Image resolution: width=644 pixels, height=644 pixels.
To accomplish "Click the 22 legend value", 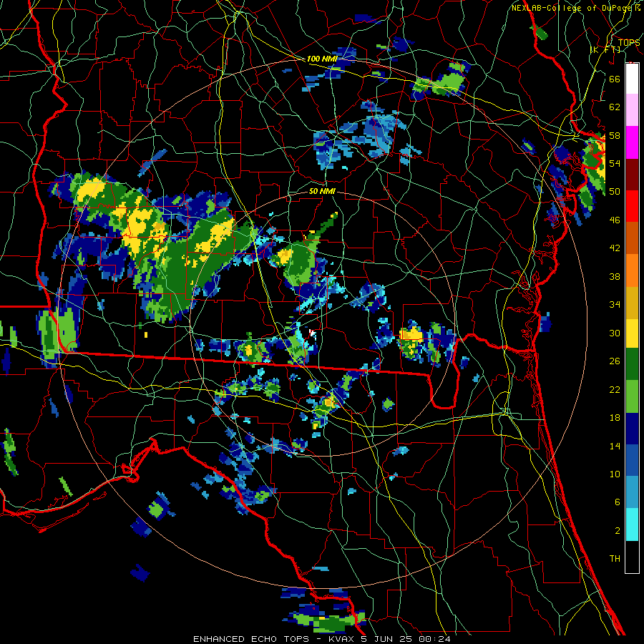I will [x=615, y=389].
